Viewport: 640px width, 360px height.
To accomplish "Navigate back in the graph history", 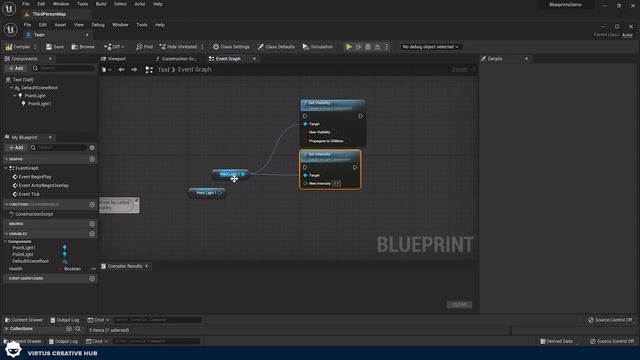I will (x=121, y=70).
